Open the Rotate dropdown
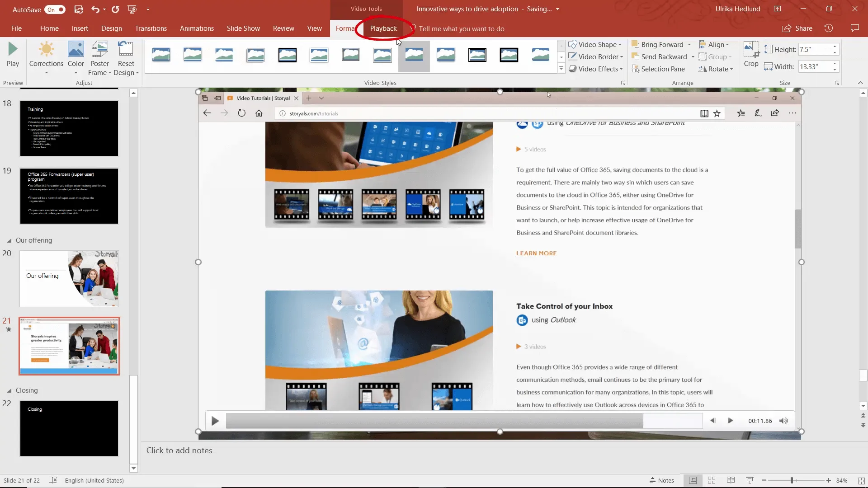The width and height of the screenshot is (868, 488). click(716, 69)
